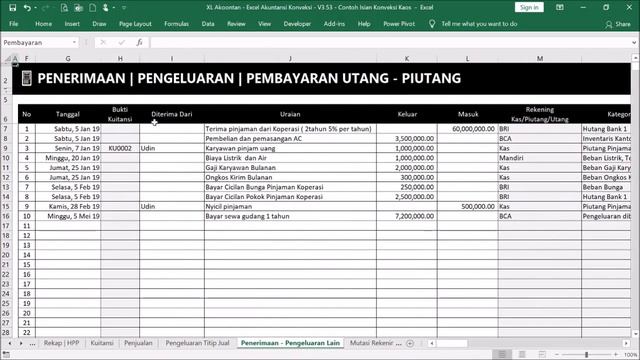The image size is (640, 360).
Task: Select column G header
Action: click(x=68, y=59)
